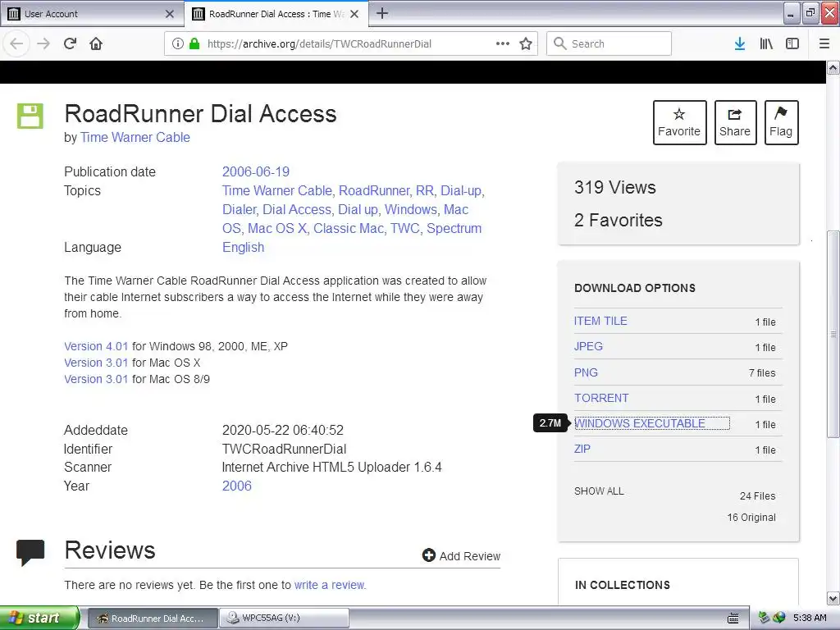The height and width of the screenshot is (630, 840).
Task: Click the scrollbar down arrow
Action: click(x=833, y=598)
